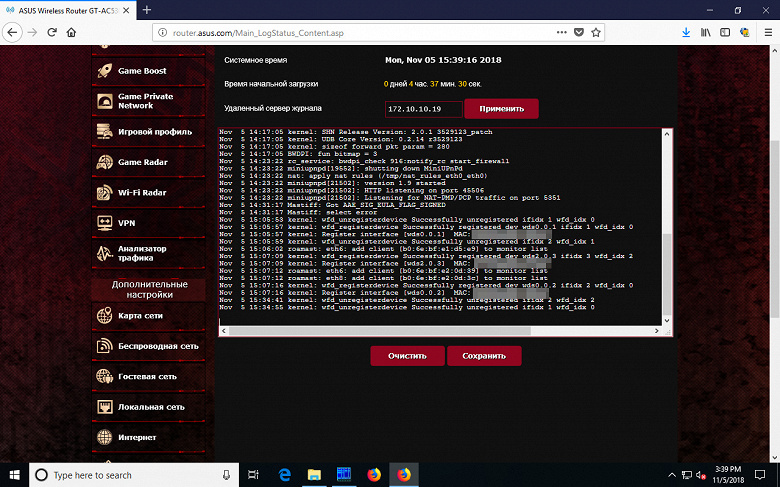
Task: Open Wi-Fi Radar menu label
Action: click(x=142, y=193)
